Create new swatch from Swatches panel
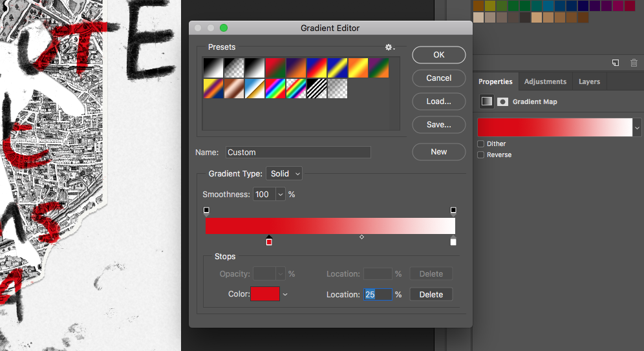Screen dimensions: 644x351 click(616, 63)
